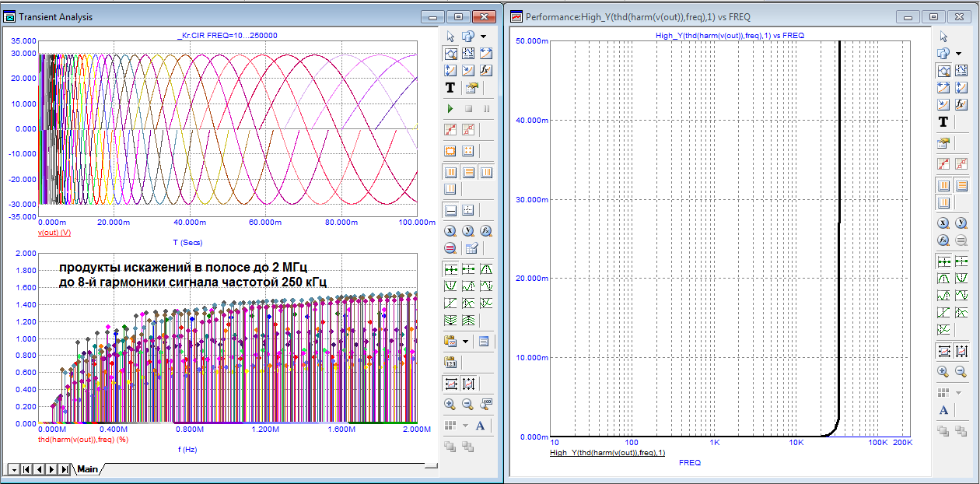This screenshot has height=484, width=980.
Task: Select the pointer arrow tool in the Performance window
Action: pyautogui.click(x=943, y=37)
